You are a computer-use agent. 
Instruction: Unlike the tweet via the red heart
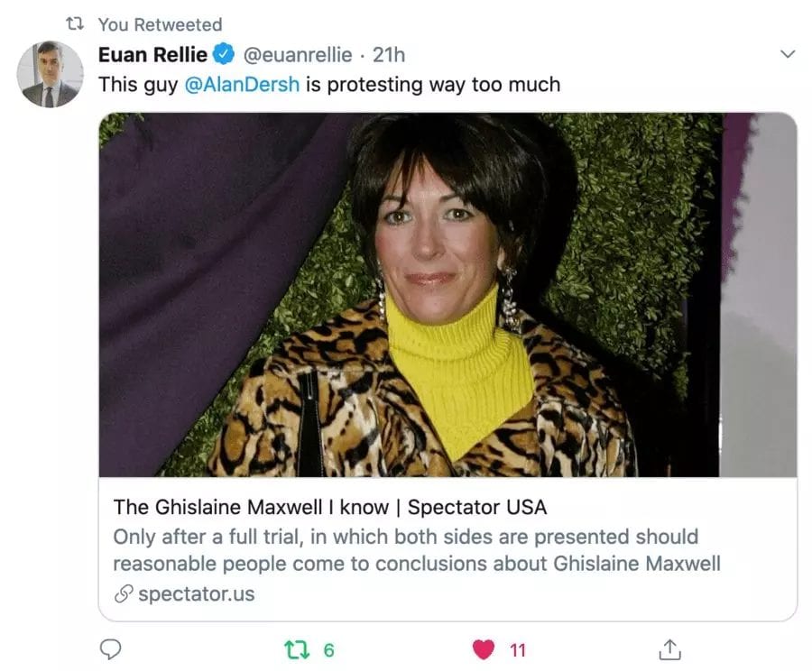[x=484, y=649]
